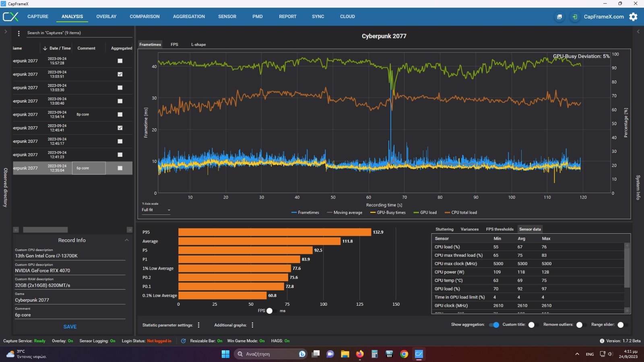Edit the Comment field with 6p core
This screenshot has height=362, width=644.
(x=70, y=315)
